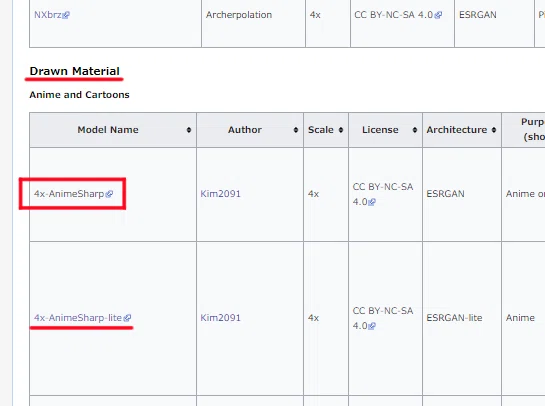545x406 pixels.
Task: Open the 4x-AnimeSharp model link
Action: [x=73, y=194]
